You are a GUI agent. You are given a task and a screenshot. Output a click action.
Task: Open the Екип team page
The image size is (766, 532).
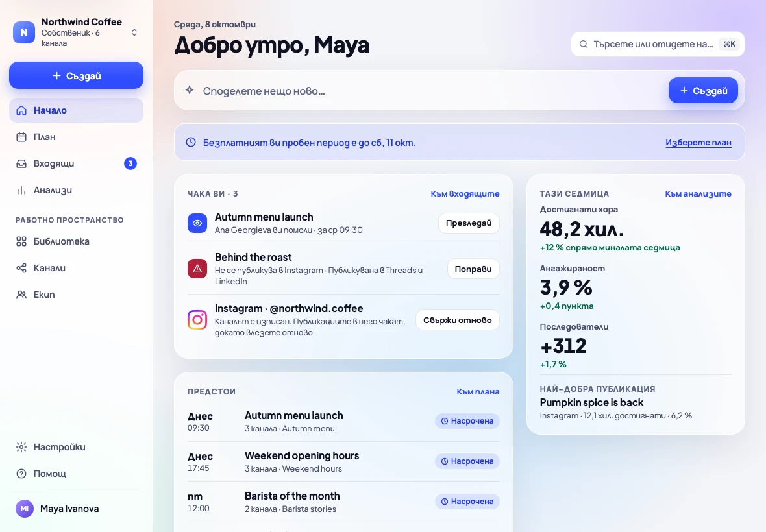click(x=76, y=295)
